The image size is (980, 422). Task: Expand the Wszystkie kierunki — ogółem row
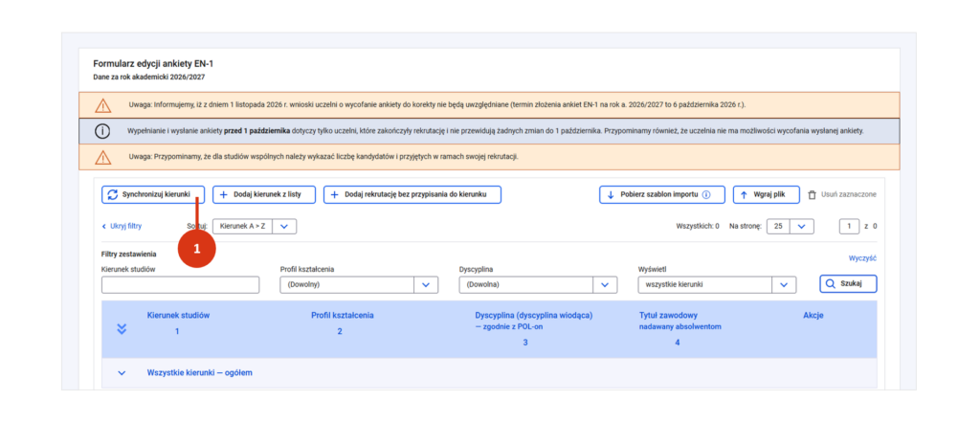122,373
